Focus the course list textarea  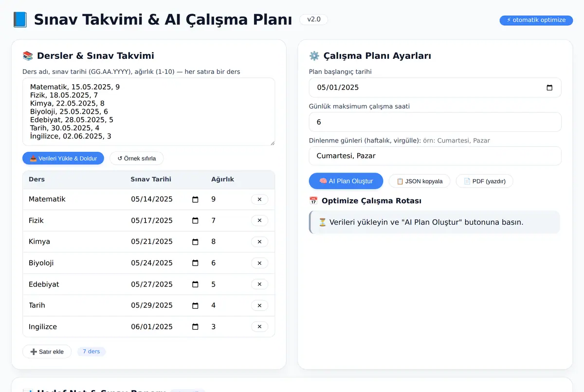(x=148, y=112)
